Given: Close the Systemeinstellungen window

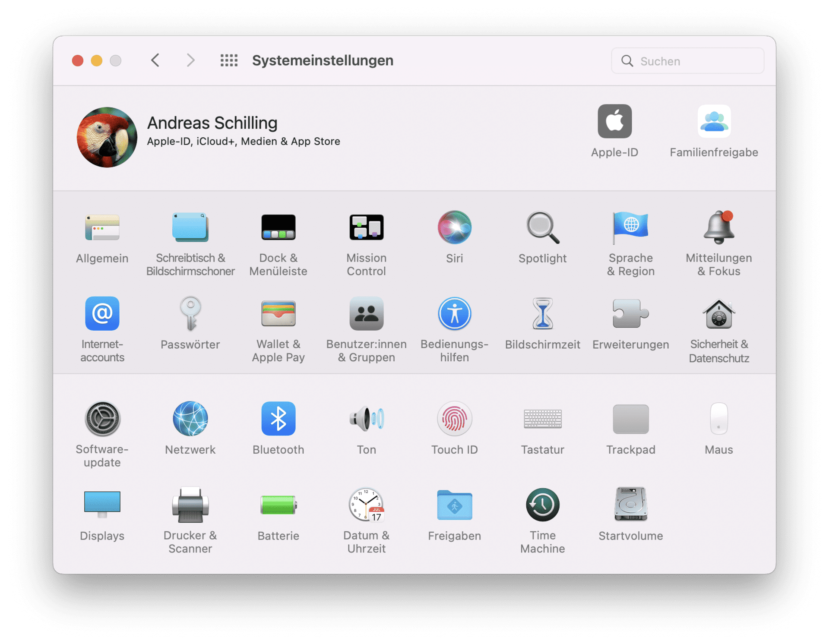Looking at the screenshot, I should (78, 60).
